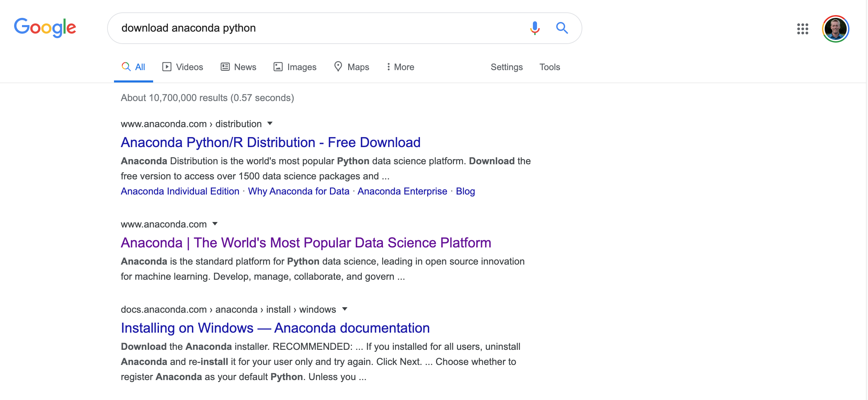868x400 pixels.
Task: Start voice search with microphone icon
Action: click(x=535, y=28)
